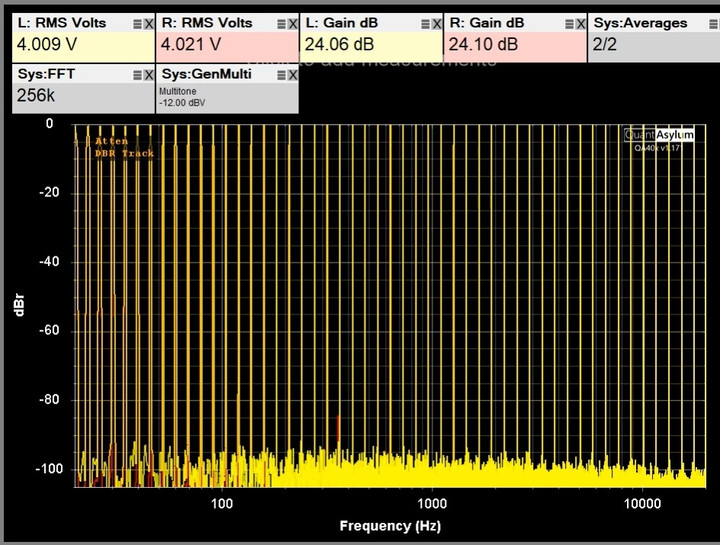The height and width of the screenshot is (545, 720).
Task: Select the 24.10 dB right gain reading
Action: pyautogui.click(x=483, y=45)
